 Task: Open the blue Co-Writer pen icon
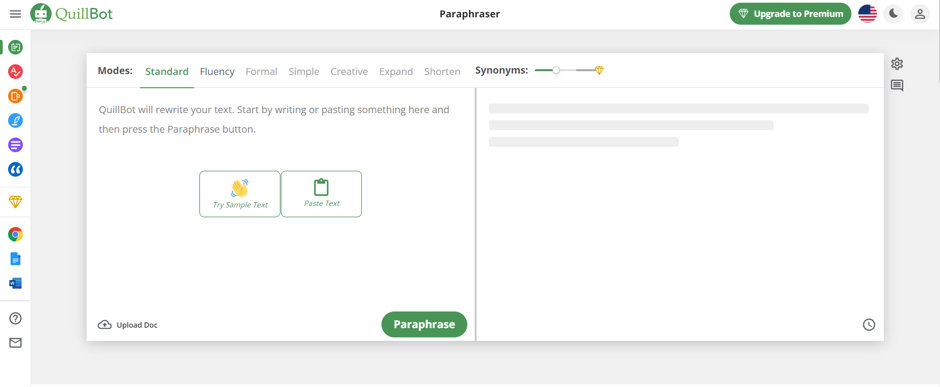(x=16, y=120)
